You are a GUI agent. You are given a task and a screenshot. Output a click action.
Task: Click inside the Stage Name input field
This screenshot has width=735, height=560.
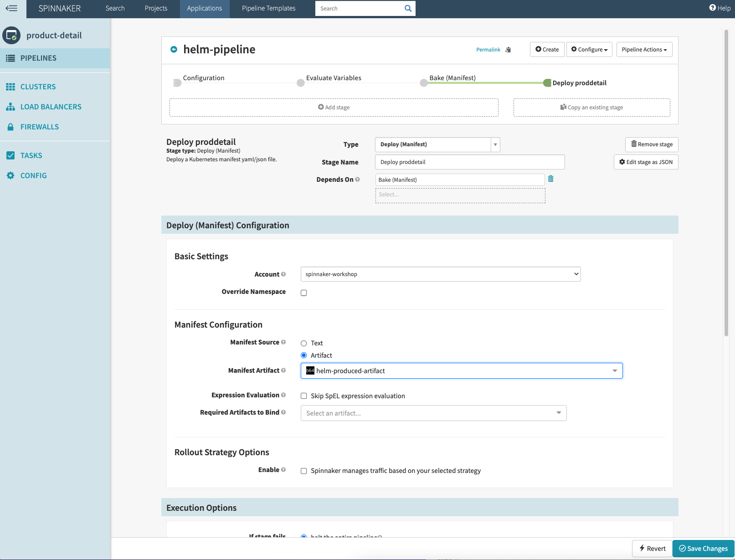click(x=469, y=162)
